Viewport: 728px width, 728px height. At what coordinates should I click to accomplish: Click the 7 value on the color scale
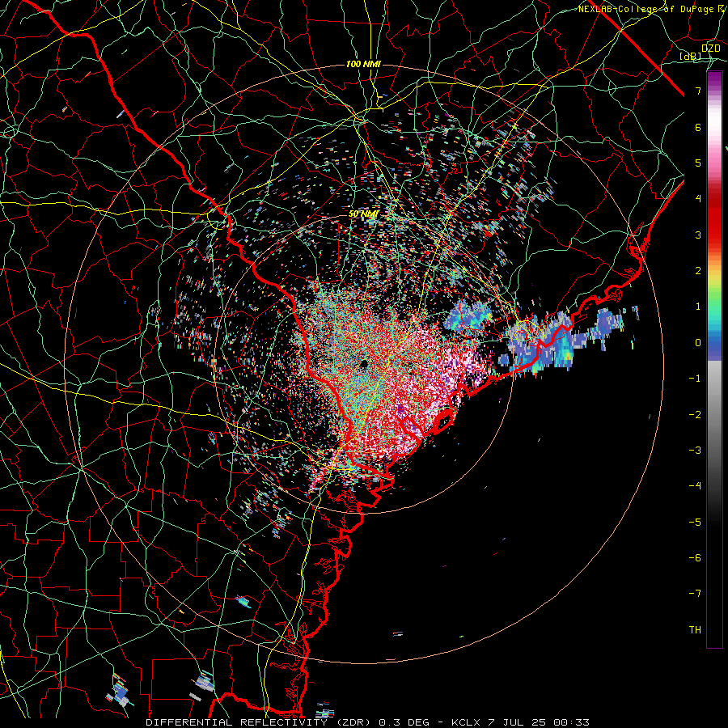698,91
